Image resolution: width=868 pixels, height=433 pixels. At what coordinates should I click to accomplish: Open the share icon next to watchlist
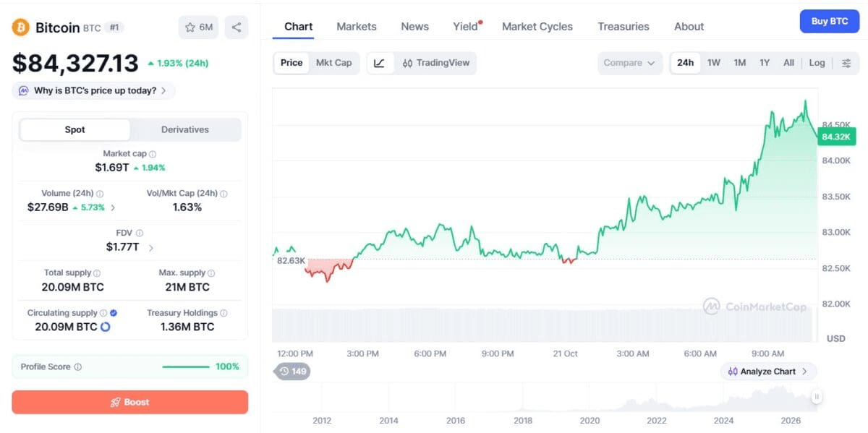pos(237,27)
